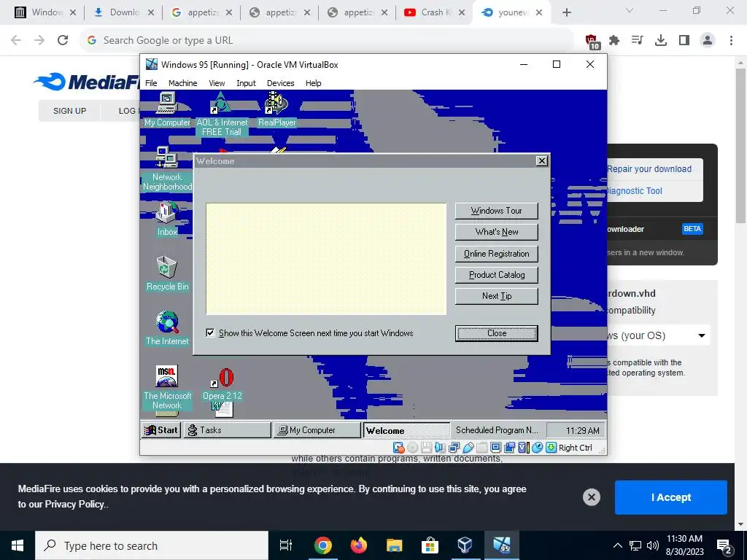Screen dimensions: 747x560
Task: Click VirtualBox USB devices status icon
Action: click(468, 448)
